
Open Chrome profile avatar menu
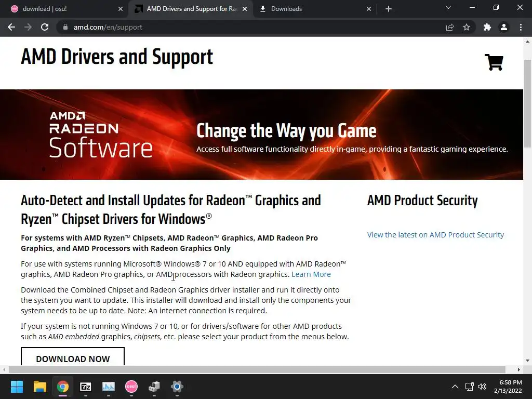pos(504,27)
